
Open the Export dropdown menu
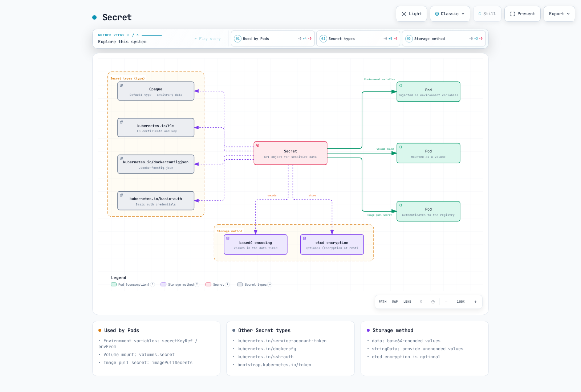[x=559, y=14]
